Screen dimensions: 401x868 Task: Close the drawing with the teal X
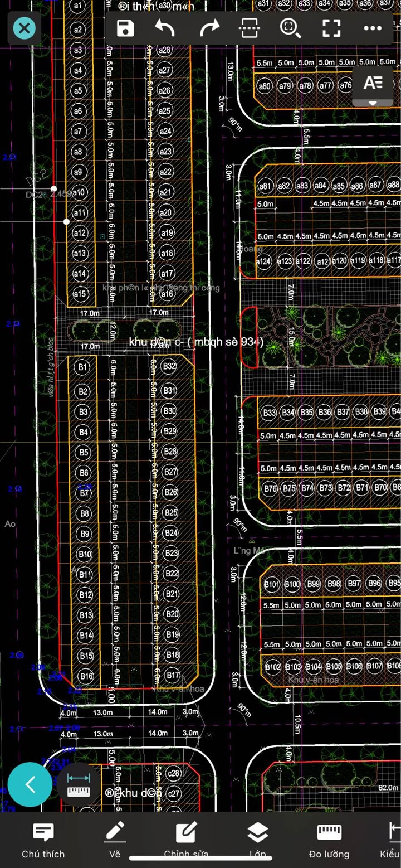(25, 28)
